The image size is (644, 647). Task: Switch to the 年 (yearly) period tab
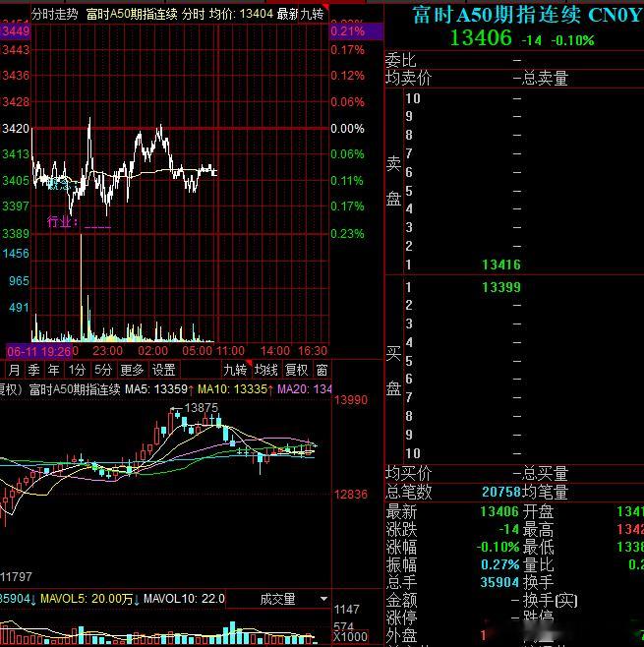point(54,370)
